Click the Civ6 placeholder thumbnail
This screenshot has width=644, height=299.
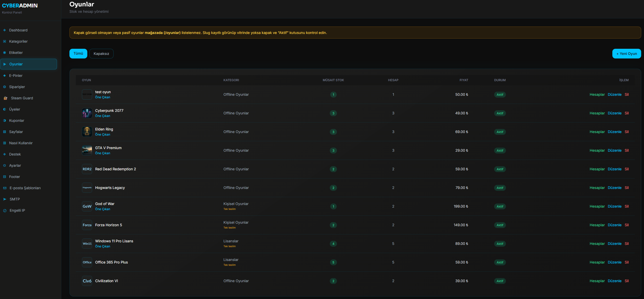coord(87,281)
